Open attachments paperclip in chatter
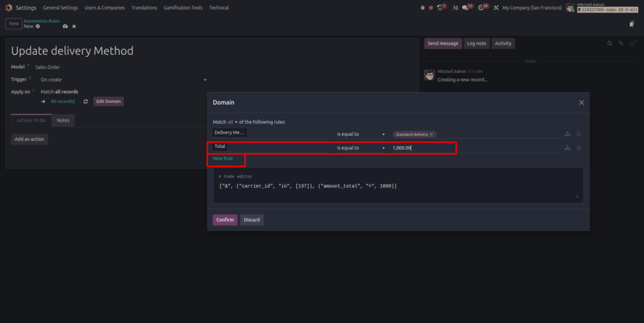 pyautogui.click(x=621, y=43)
